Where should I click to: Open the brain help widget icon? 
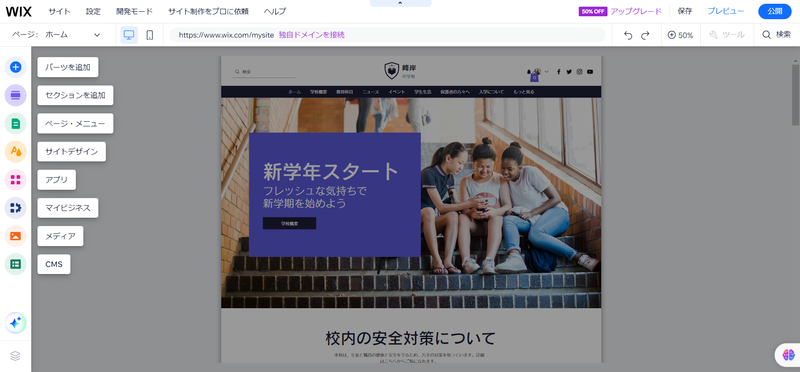788,354
